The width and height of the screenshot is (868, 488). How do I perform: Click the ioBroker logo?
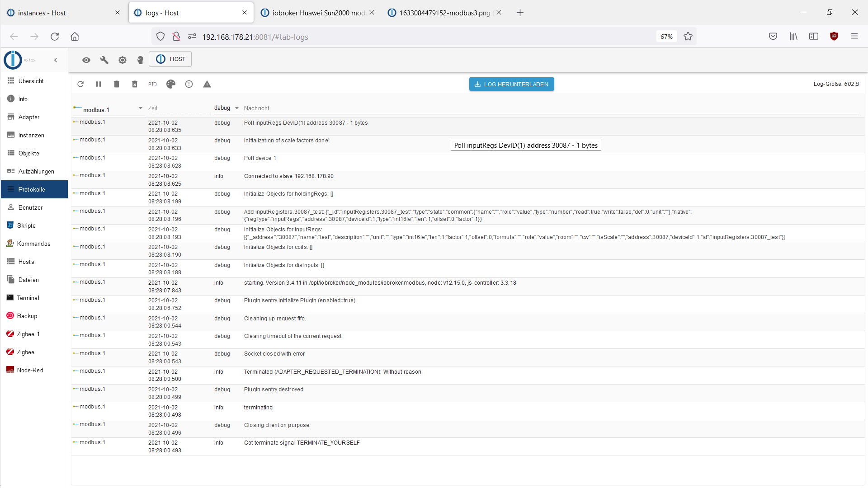[13, 60]
